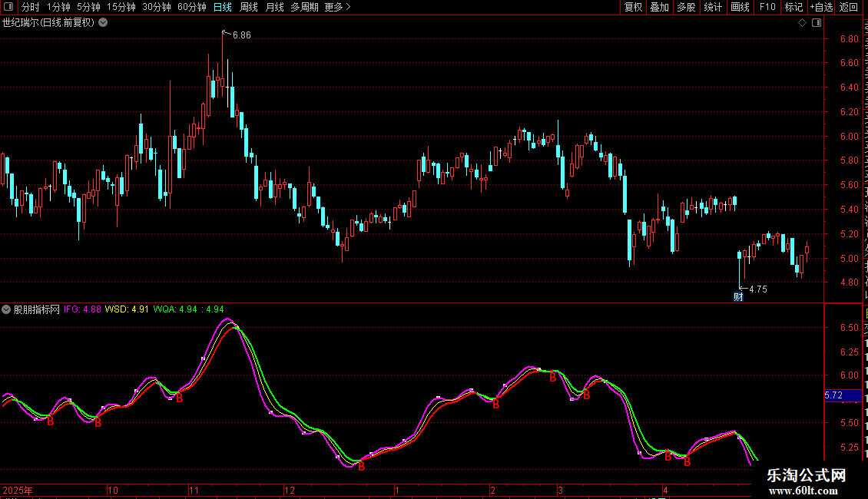
Task: Click the month 11 label on time axis
Action: (194, 491)
